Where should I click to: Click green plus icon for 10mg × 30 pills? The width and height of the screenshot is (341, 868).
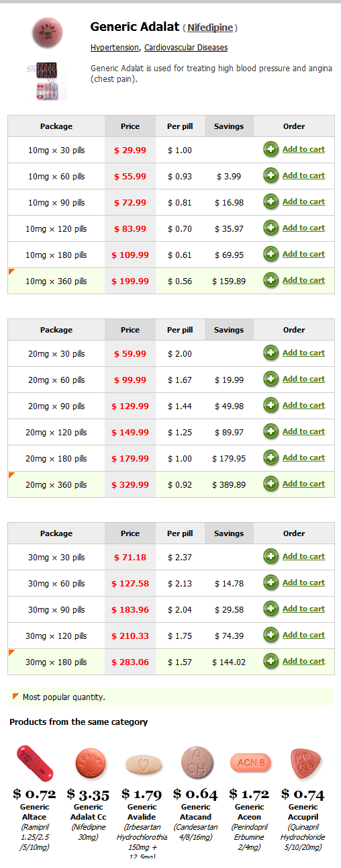pos(271,150)
